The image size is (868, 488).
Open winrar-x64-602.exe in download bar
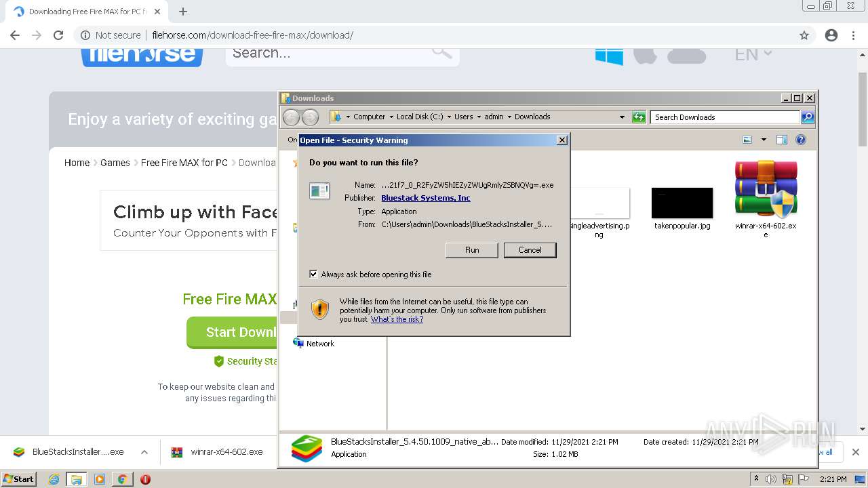(218, 452)
